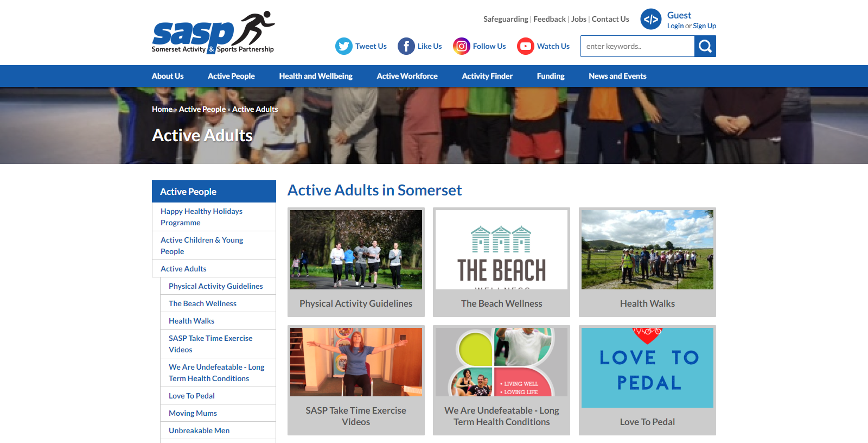Click the Twitter bird icon
Screen dimensions: 868x443
coord(344,46)
